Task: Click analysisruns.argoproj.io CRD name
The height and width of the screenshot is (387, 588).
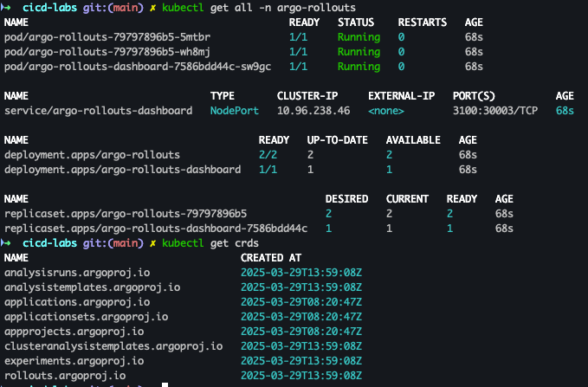Action: click(x=77, y=273)
